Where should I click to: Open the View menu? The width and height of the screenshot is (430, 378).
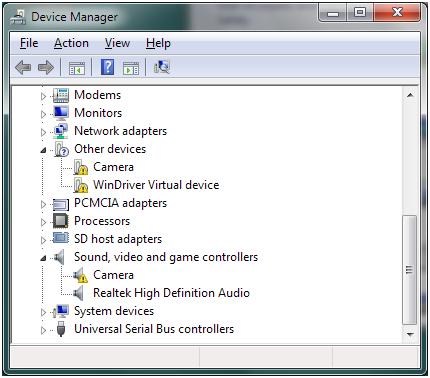pyautogui.click(x=117, y=43)
